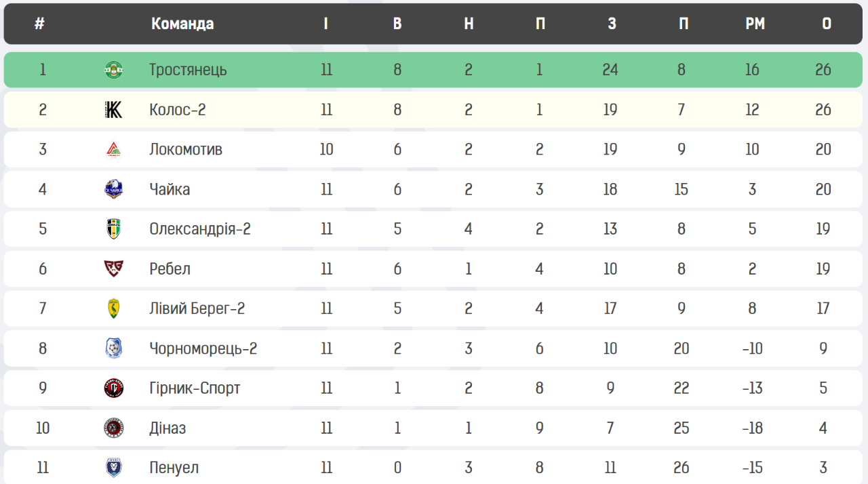This screenshot has width=868, height=484.
Task: Click the Локомотив team name
Action: tap(186, 149)
